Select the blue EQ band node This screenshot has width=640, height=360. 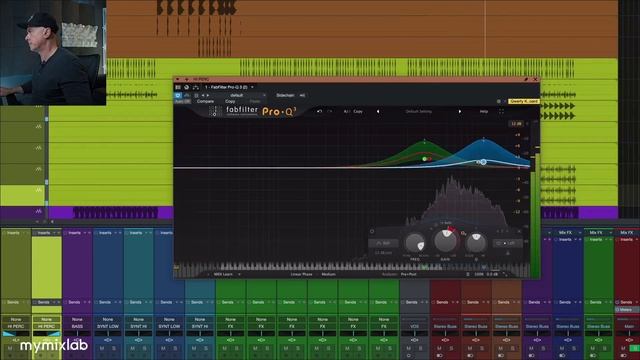coord(483,162)
